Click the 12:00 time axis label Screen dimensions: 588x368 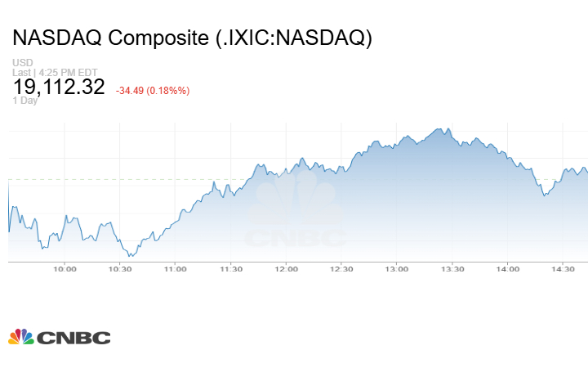click(x=286, y=269)
